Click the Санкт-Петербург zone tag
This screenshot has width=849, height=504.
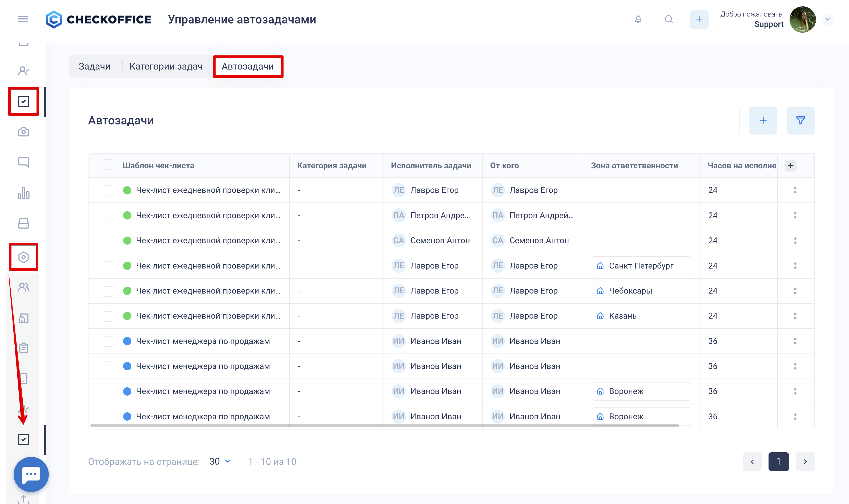click(641, 266)
